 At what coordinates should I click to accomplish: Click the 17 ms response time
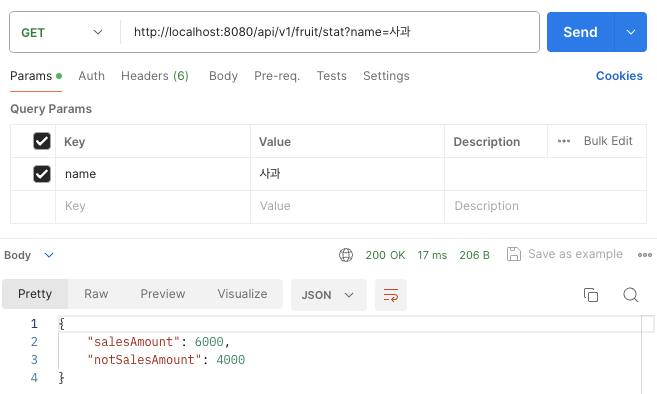[432, 255]
